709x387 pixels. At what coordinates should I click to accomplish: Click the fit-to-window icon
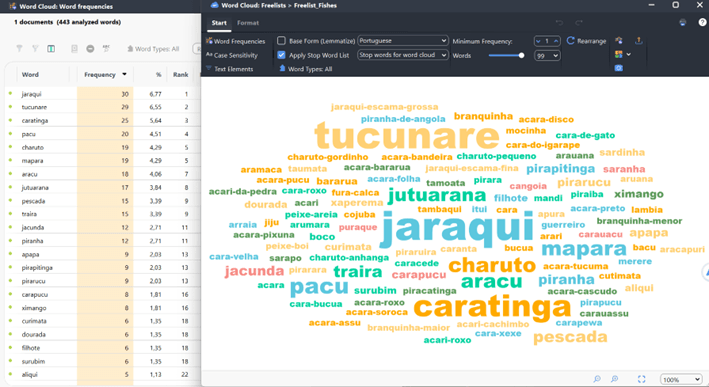641,379
